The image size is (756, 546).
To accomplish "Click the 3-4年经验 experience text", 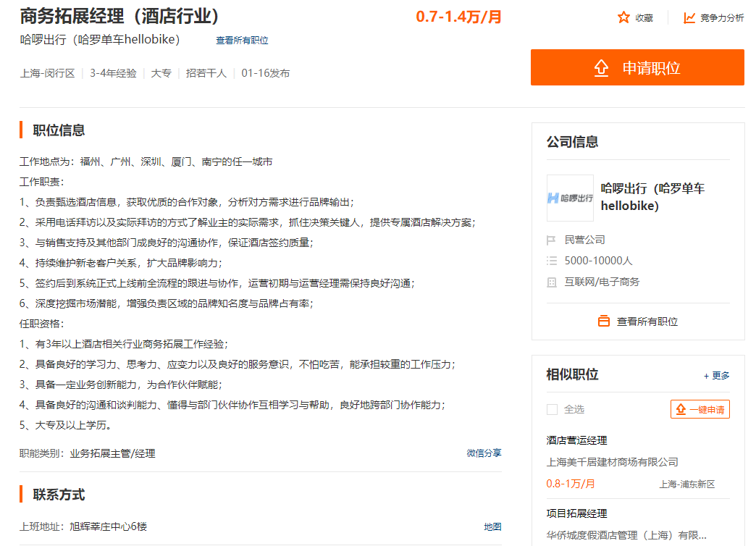I will 113,73.
